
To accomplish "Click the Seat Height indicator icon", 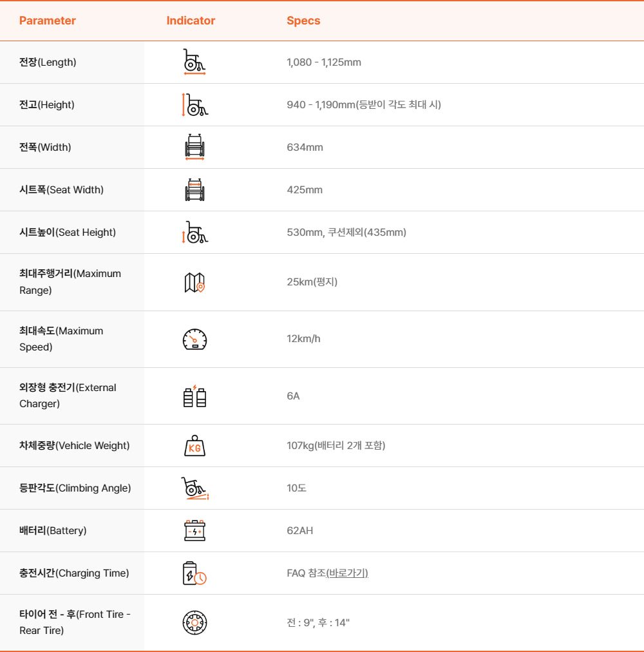I will coord(194,232).
